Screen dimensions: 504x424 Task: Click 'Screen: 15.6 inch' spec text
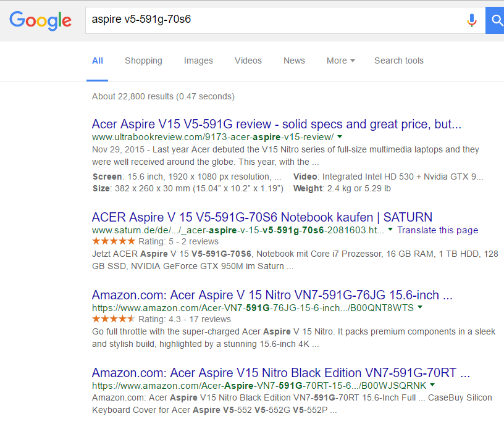tap(187, 177)
